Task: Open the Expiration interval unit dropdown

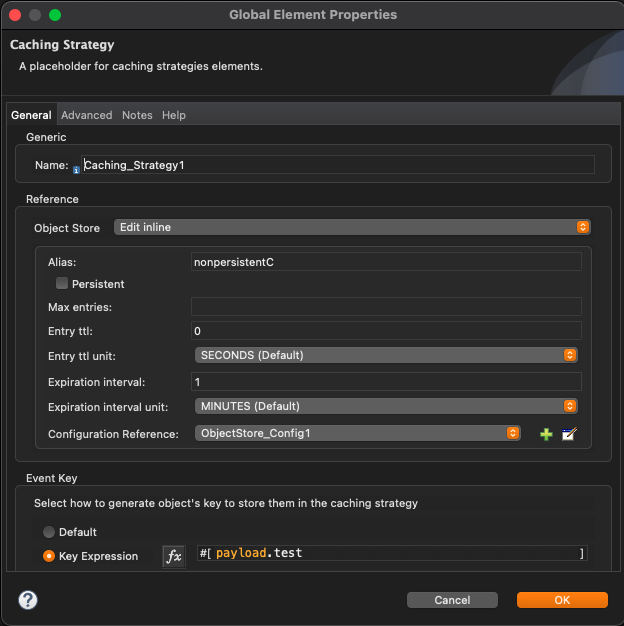Action: click(x=386, y=406)
